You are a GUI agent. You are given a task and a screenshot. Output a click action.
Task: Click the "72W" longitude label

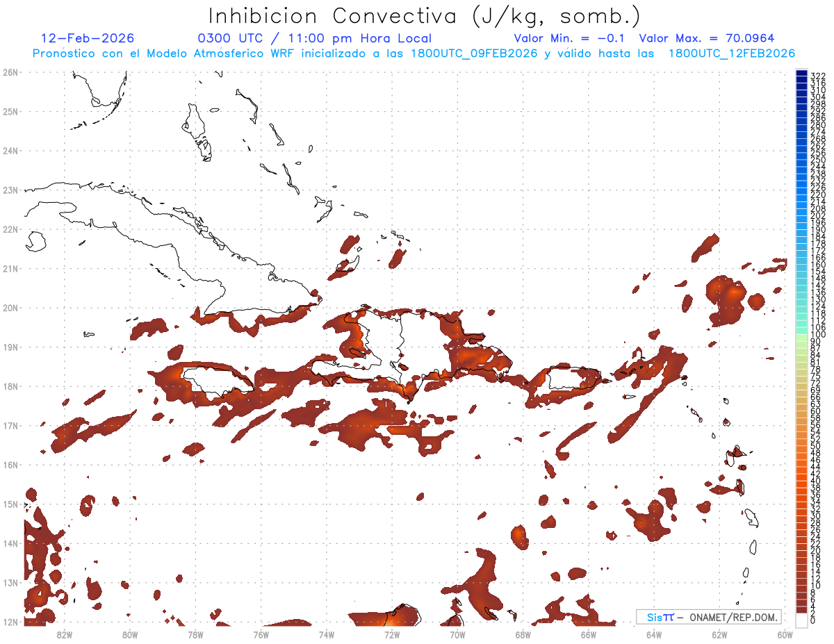point(392,634)
